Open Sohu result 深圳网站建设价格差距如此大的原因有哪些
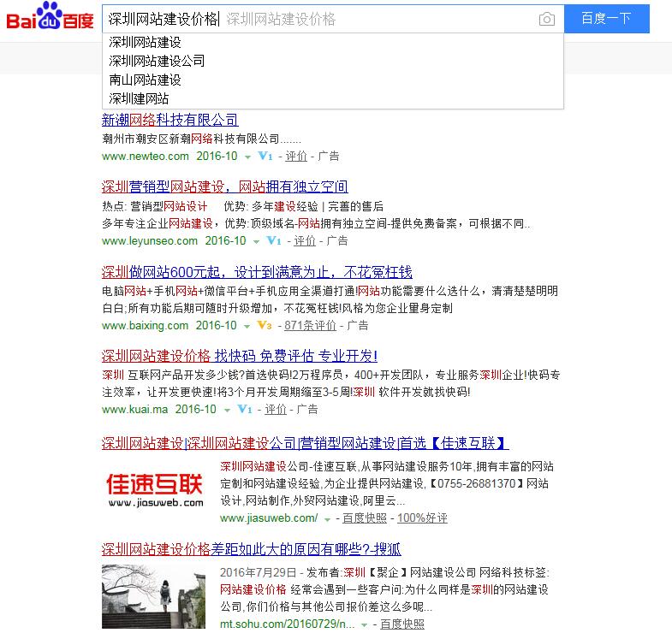Image resolution: width=672 pixels, height=633 pixels. 251,549
